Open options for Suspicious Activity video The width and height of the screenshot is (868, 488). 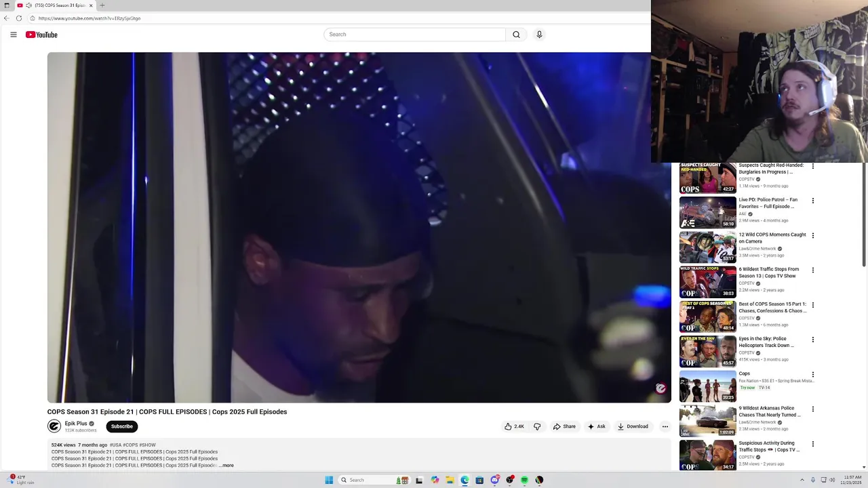pos(813,444)
